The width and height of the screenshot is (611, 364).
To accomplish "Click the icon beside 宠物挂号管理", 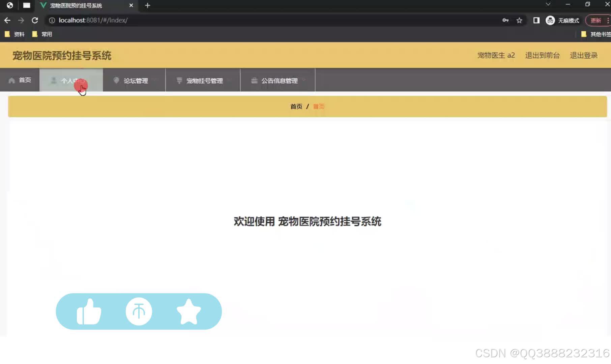I will pos(179,81).
